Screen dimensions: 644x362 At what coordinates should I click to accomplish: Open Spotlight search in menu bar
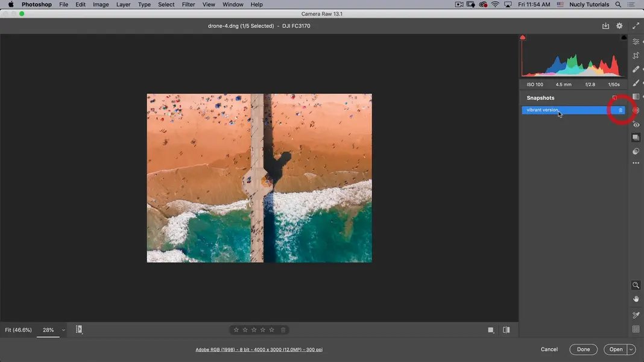(x=618, y=4)
